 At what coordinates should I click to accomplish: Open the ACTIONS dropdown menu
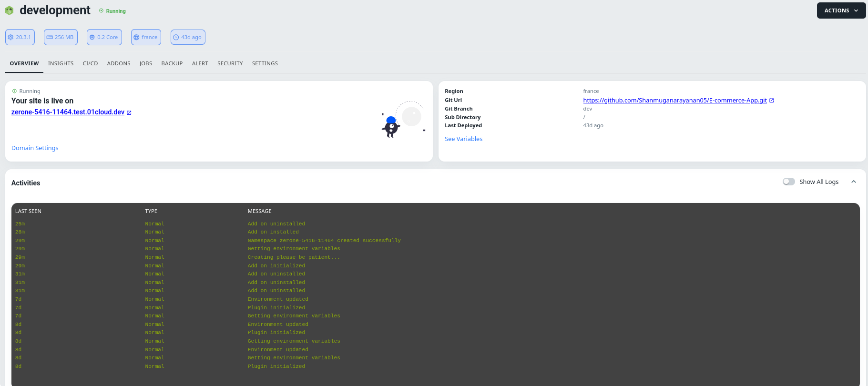click(x=841, y=10)
